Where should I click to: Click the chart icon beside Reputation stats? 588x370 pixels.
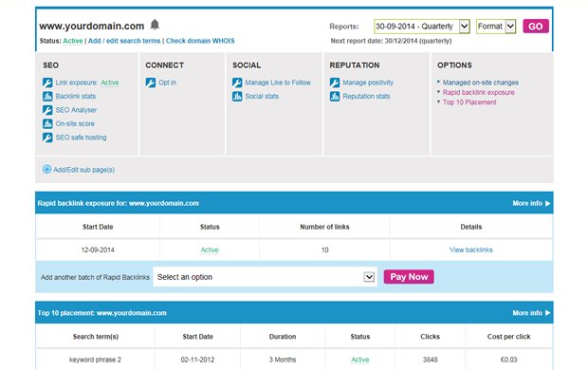coord(335,97)
